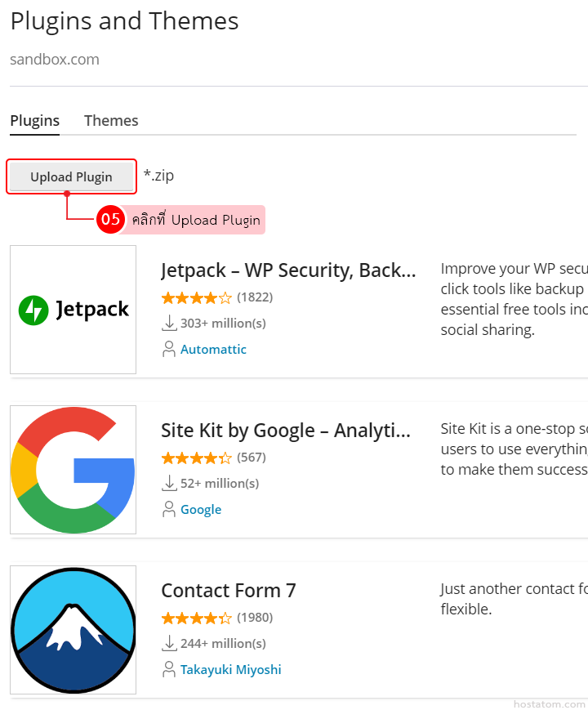Select the Plugins tab

tap(34, 120)
